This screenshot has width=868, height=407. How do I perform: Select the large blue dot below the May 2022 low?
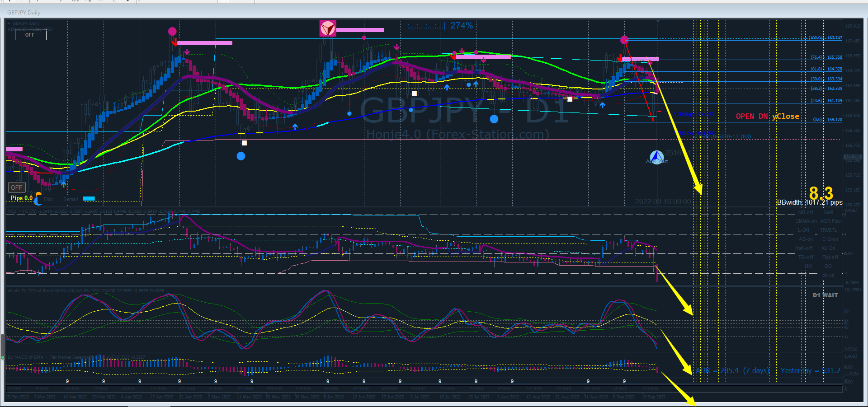[x=241, y=156]
